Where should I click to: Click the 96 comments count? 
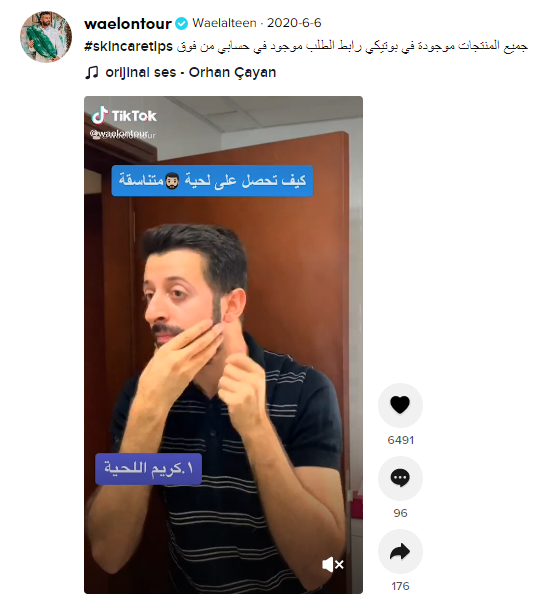coord(400,513)
